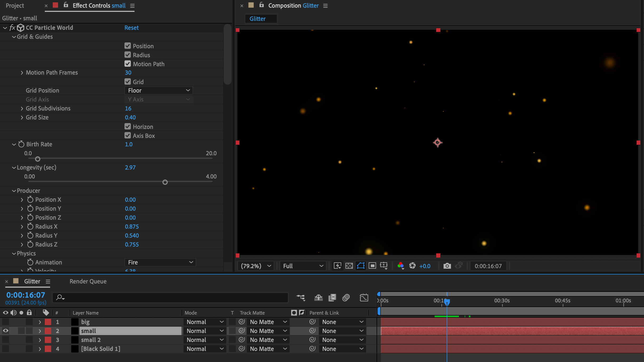This screenshot has width=644, height=362.
Task: Switch to the Project panel tab
Action: click(15, 6)
